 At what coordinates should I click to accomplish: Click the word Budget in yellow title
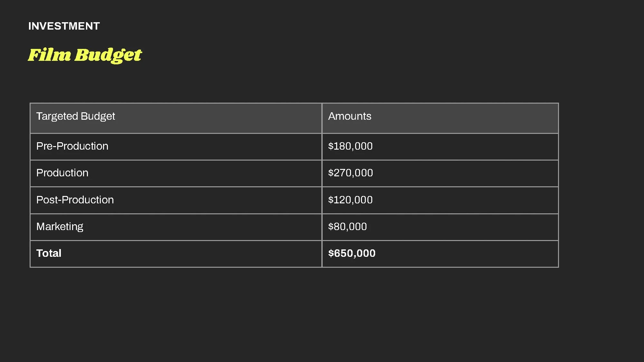click(108, 55)
